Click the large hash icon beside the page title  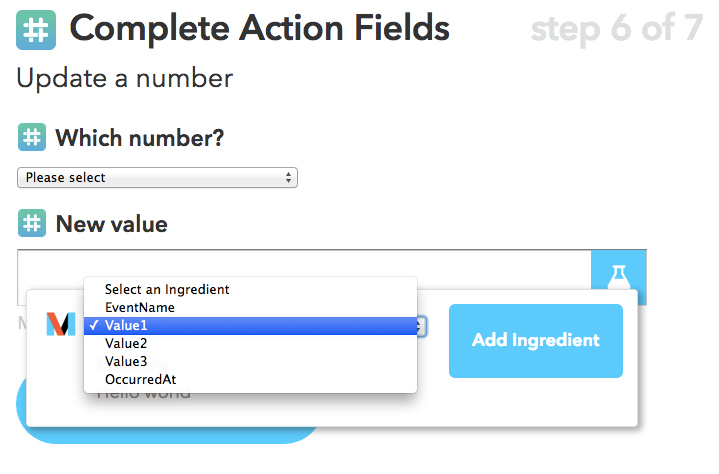36,31
